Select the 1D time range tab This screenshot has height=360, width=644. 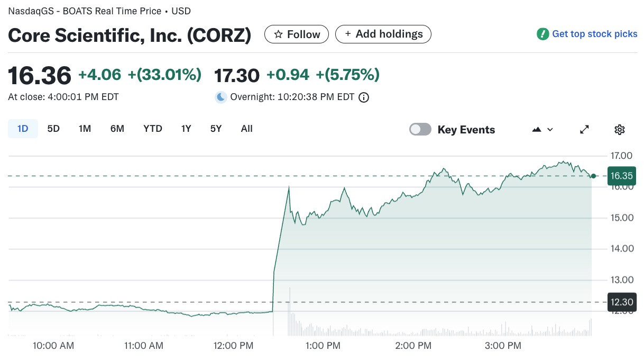click(23, 129)
